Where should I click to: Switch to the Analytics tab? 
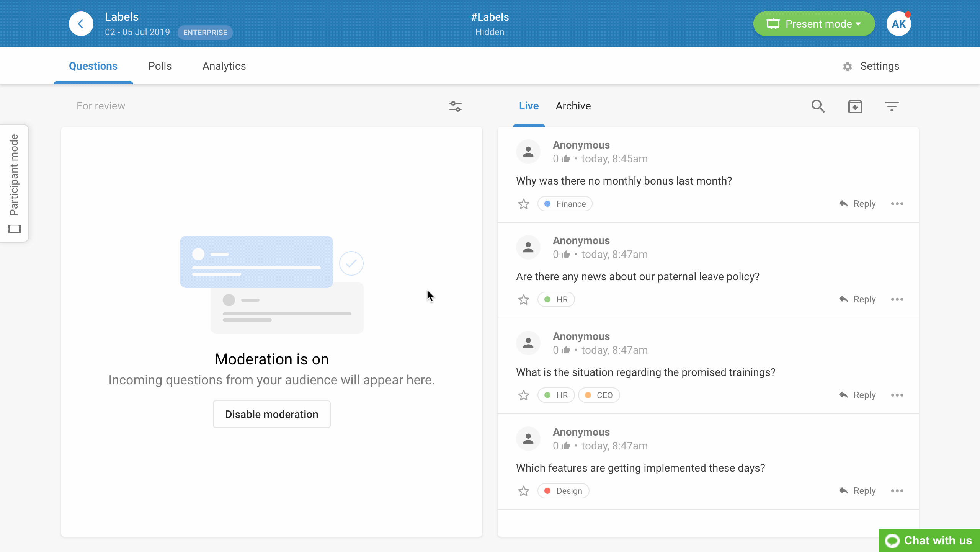pos(224,66)
